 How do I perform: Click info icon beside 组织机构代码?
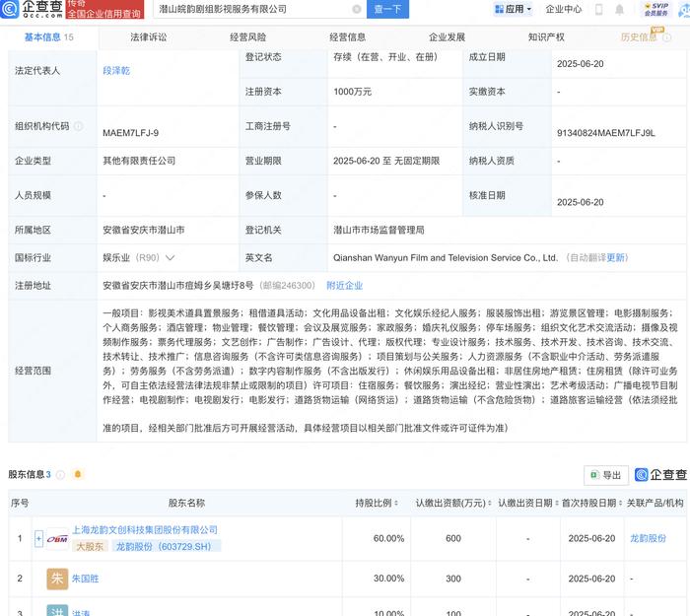78,126
